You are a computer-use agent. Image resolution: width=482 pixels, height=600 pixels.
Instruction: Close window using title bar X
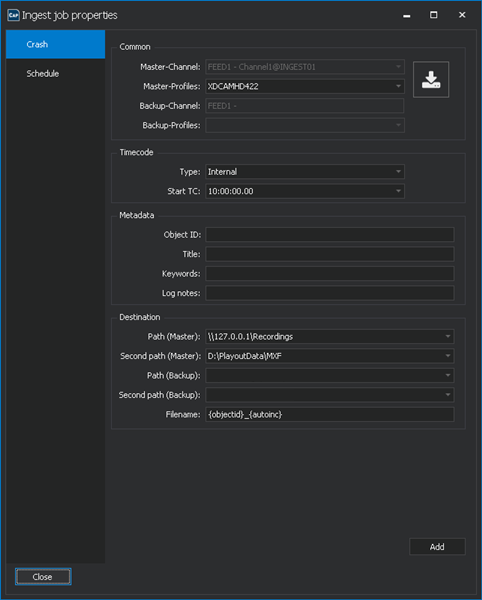coord(462,15)
